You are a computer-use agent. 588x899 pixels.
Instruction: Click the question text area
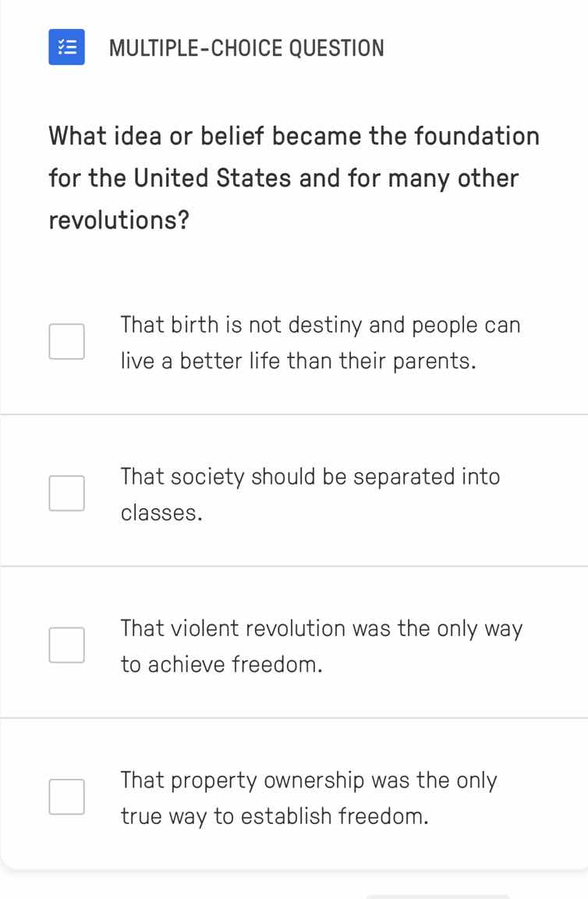tap(293, 177)
